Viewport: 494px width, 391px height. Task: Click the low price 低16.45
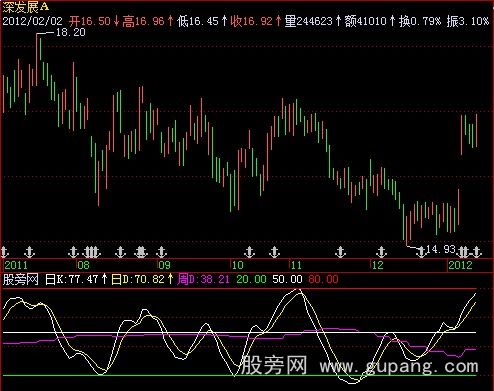(198, 21)
